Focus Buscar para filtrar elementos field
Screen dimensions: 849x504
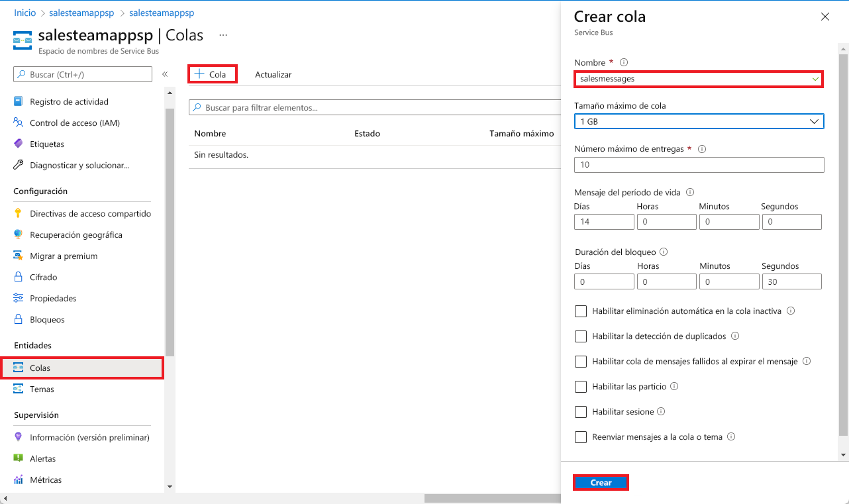point(375,107)
